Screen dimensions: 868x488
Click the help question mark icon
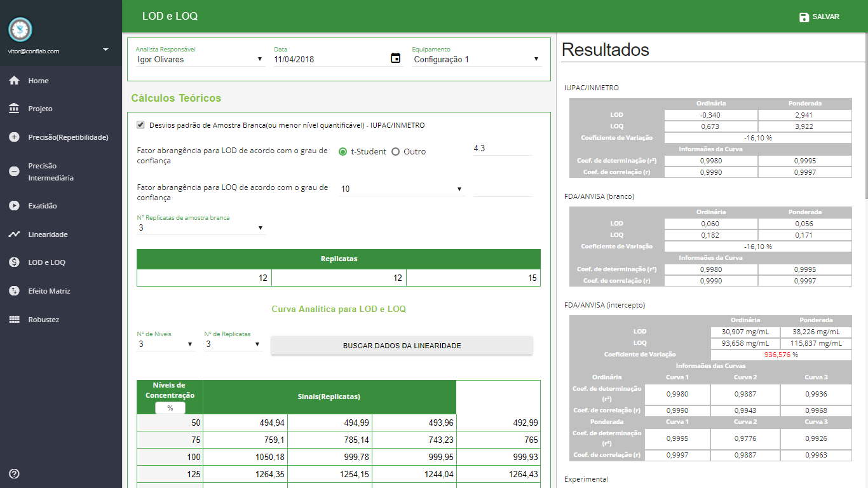pos(14,473)
